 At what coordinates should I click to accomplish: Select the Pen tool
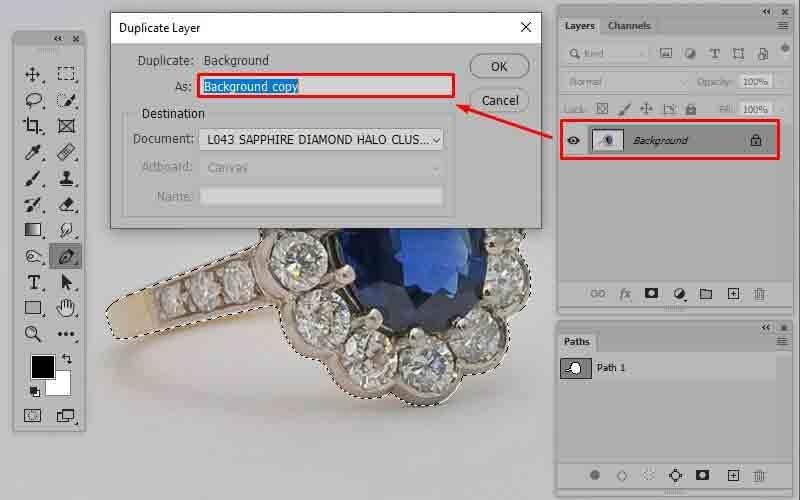[66, 257]
